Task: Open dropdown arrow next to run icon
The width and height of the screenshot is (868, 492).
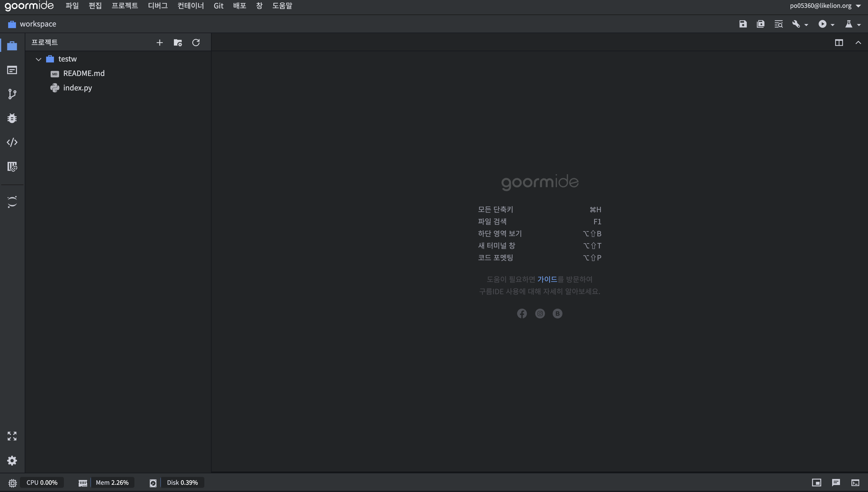Action: [x=832, y=25]
